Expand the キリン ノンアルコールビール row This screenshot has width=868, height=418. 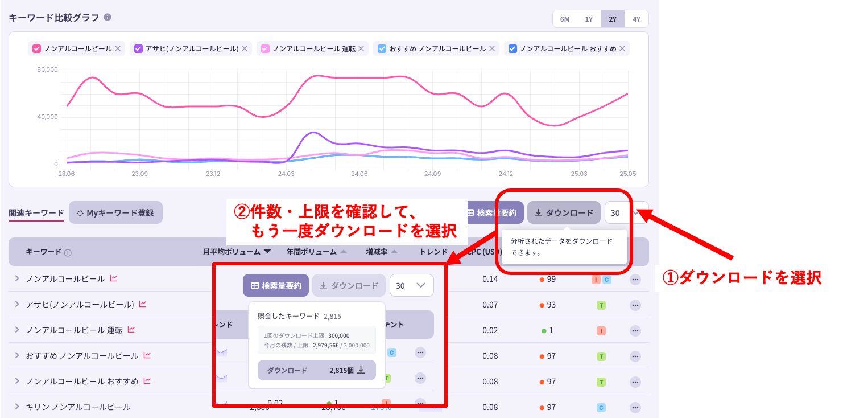[x=17, y=407]
